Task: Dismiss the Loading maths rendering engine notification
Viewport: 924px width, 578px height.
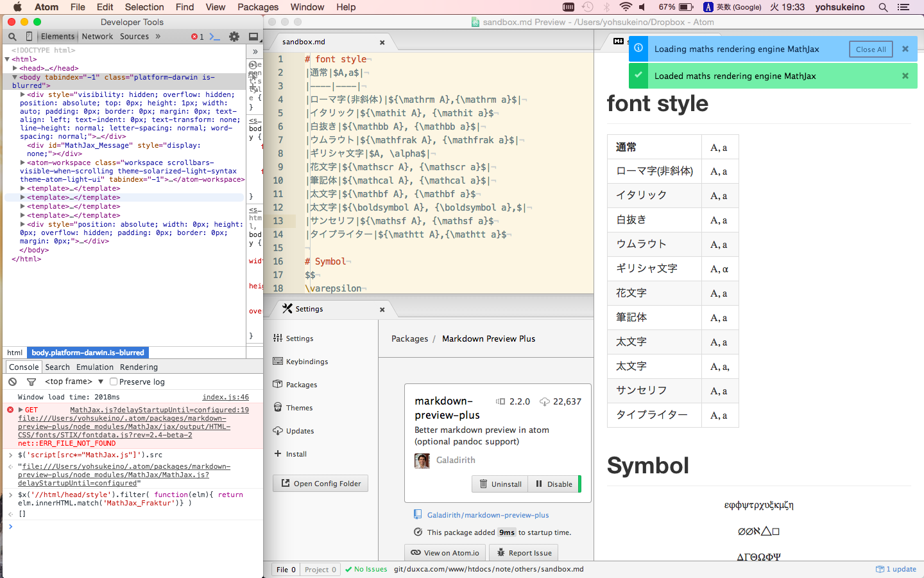Action: [905, 49]
